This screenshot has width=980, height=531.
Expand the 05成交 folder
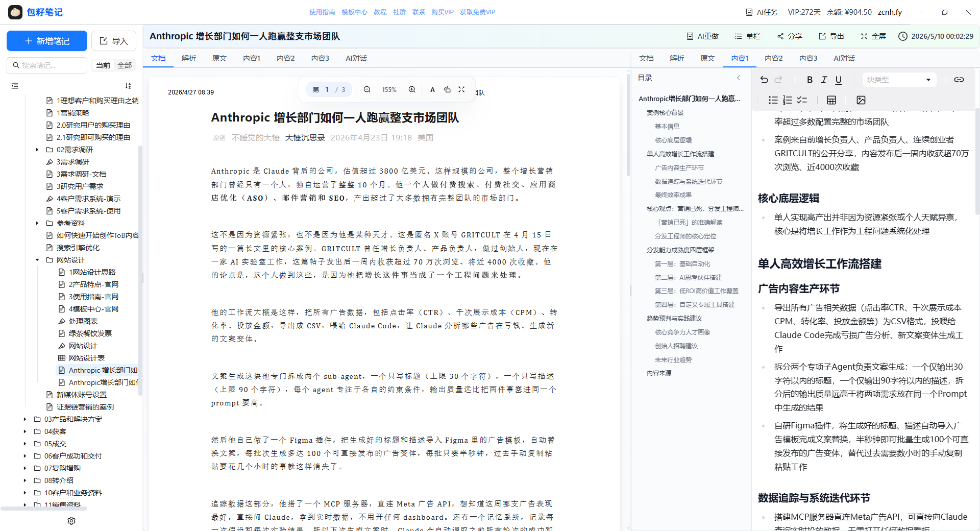24,444
